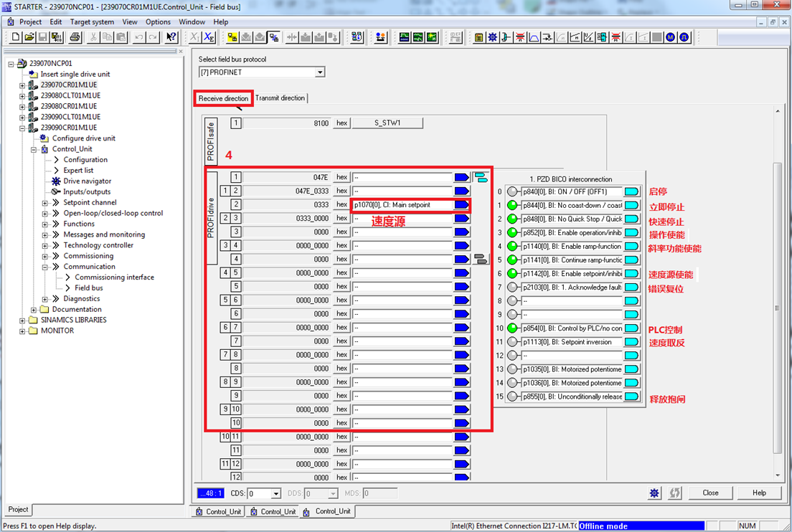Expand the Setpoint channel tree node
This screenshot has height=532, width=792.
click(x=44, y=203)
